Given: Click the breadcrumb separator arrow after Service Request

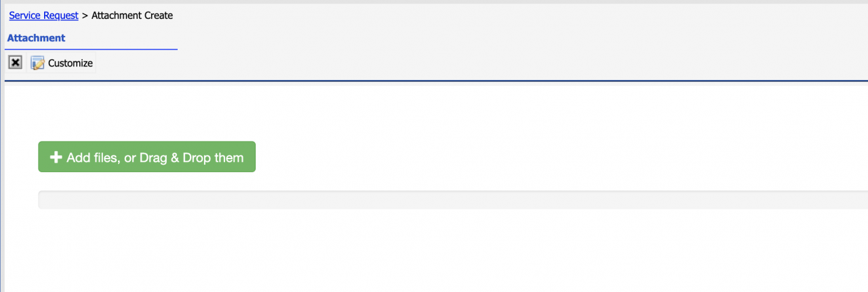Looking at the screenshot, I should click(x=85, y=15).
